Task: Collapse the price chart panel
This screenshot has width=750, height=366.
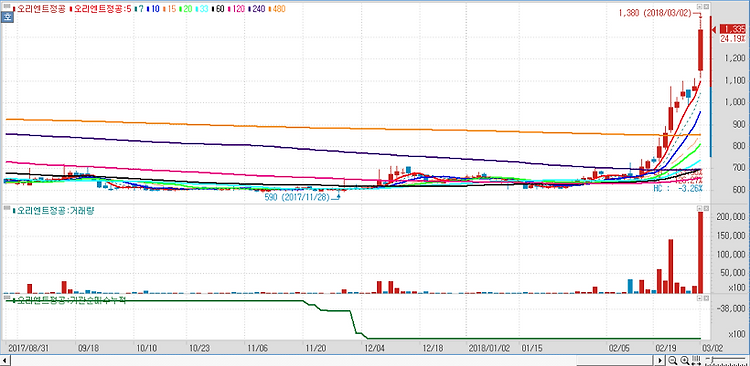Action: point(699,7)
